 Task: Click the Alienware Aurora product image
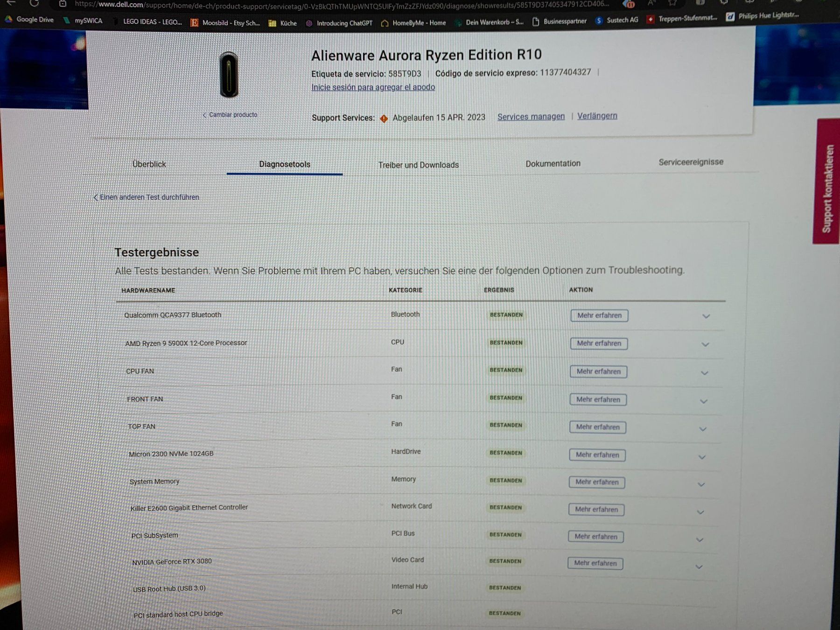[229, 75]
